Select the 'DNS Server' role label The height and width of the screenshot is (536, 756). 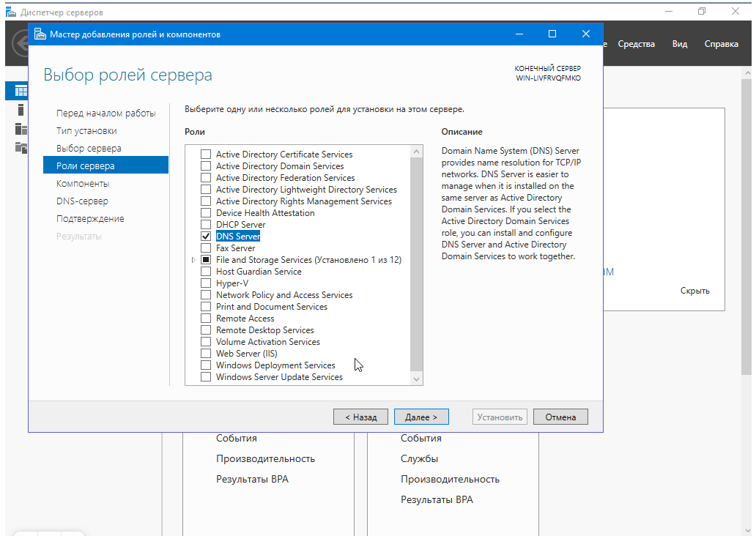238,237
